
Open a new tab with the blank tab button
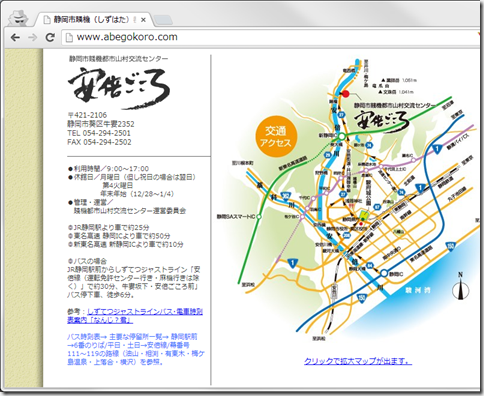pyautogui.click(x=163, y=20)
